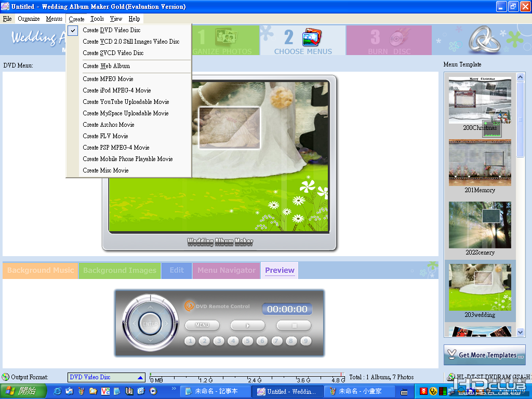Click the wedding rings logo icon
The width and height of the screenshot is (532, 399).
coord(484,39)
